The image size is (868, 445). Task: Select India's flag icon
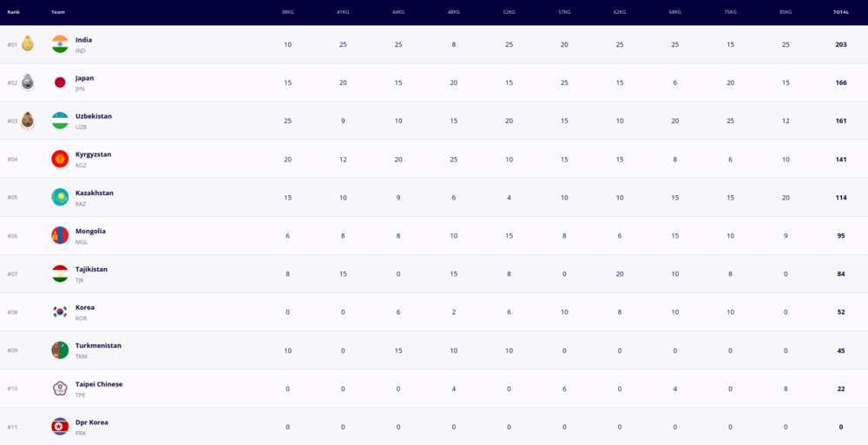coord(60,44)
